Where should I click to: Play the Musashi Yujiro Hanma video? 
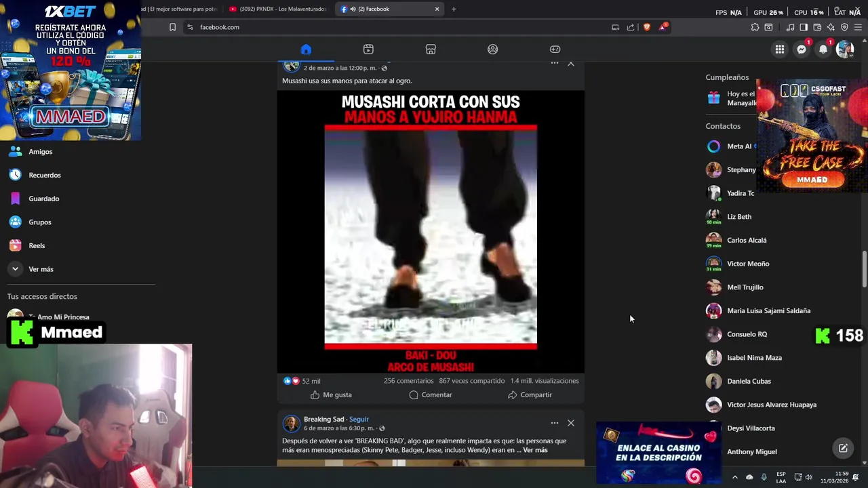[x=431, y=232]
